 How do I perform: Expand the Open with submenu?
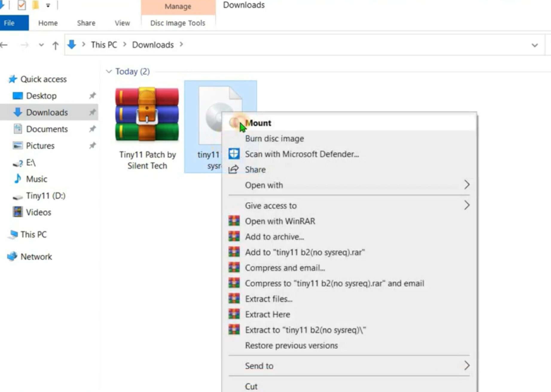tap(349, 185)
